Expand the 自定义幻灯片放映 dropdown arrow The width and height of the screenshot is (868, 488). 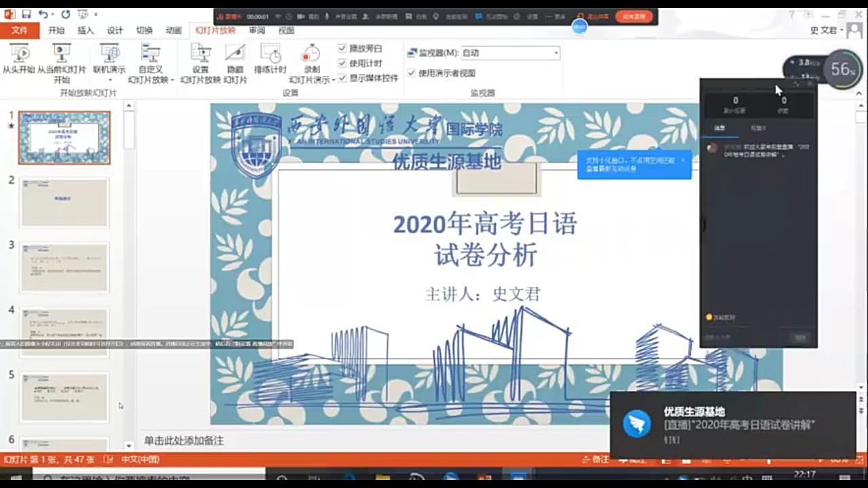172,80
